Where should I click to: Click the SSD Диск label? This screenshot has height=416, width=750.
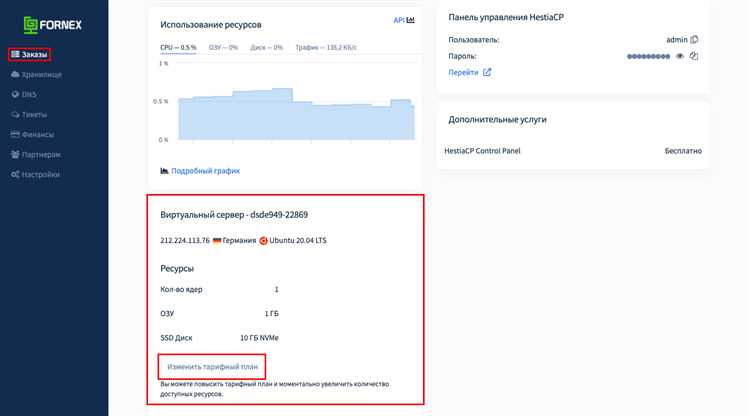[176, 338]
